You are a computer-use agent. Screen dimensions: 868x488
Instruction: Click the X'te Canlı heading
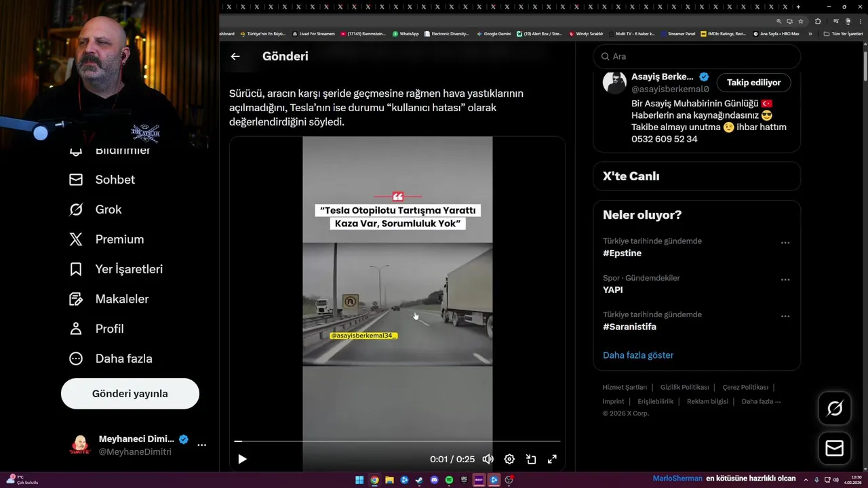(x=631, y=176)
